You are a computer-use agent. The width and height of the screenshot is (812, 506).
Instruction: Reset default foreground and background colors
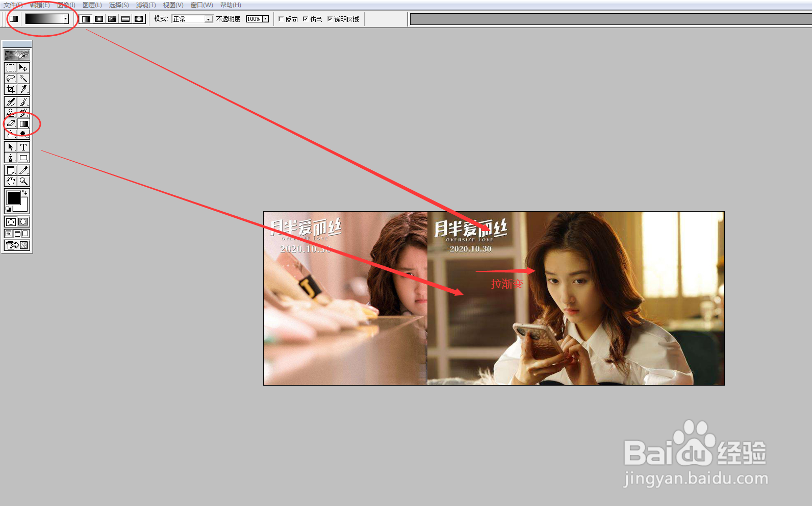(8, 209)
